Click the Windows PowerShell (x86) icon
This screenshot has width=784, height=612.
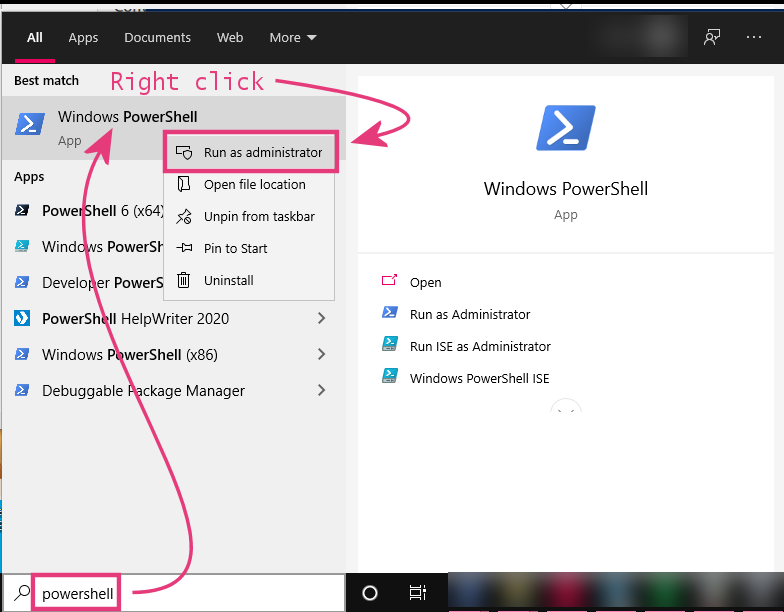coord(22,354)
